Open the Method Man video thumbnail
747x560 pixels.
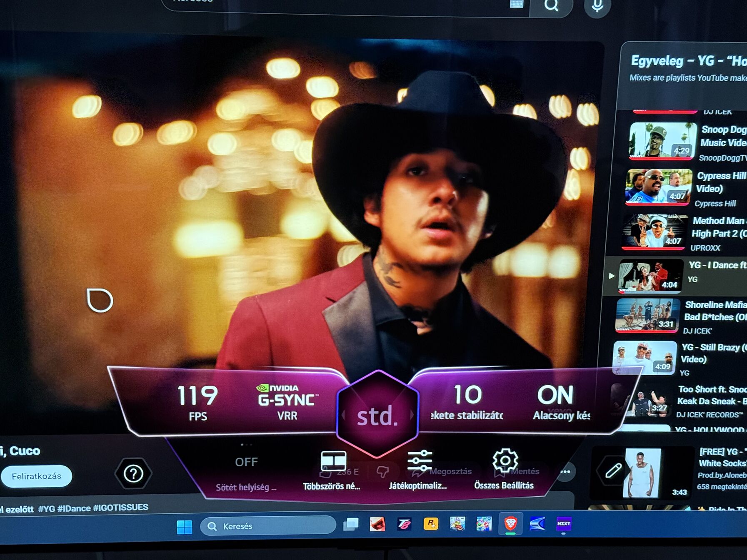[654, 231]
